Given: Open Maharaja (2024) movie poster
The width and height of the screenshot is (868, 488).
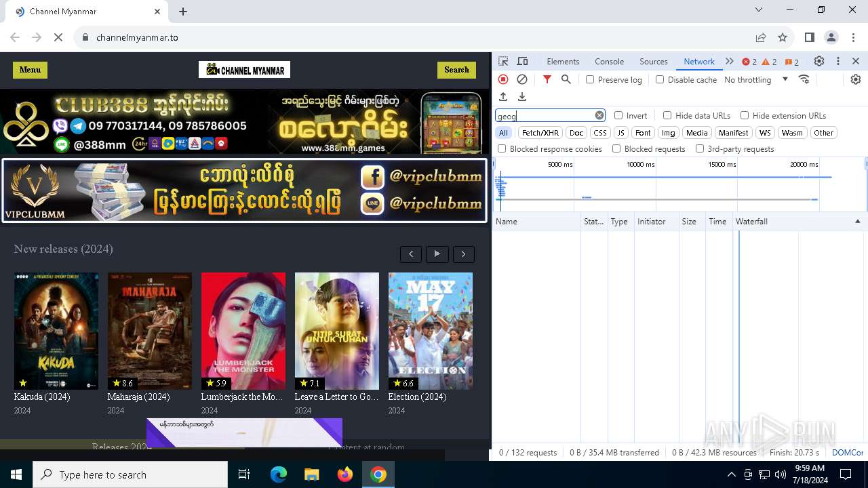Looking at the screenshot, I should pyautogui.click(x=150, y=331).
